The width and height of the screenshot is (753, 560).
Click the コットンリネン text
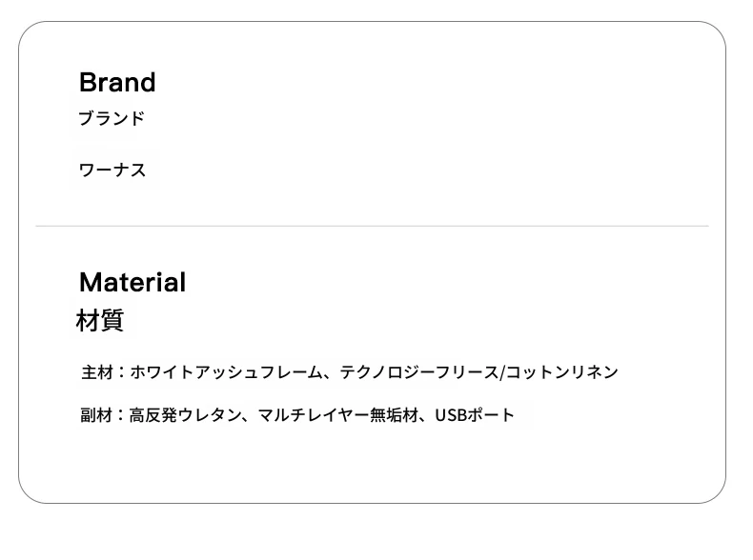[x=561, y=371]
